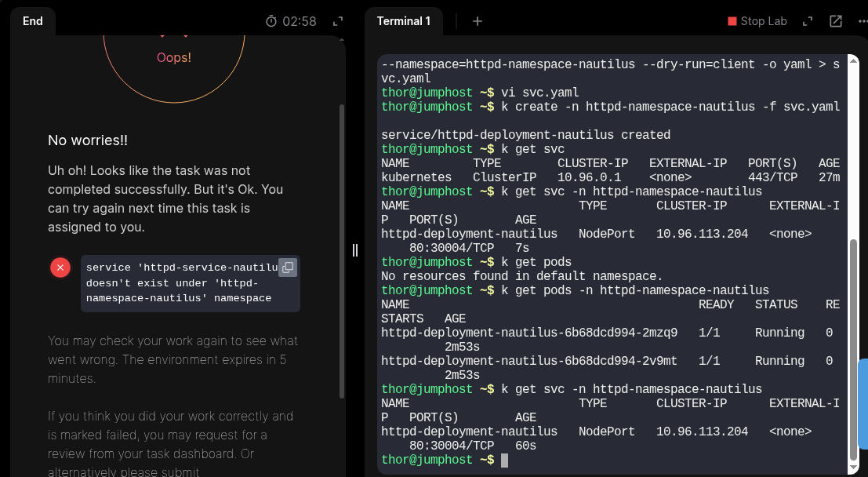Open the more options ellipsis menu
The height and width of the screenshot is (477, 868).
click(x=863, y=21)
